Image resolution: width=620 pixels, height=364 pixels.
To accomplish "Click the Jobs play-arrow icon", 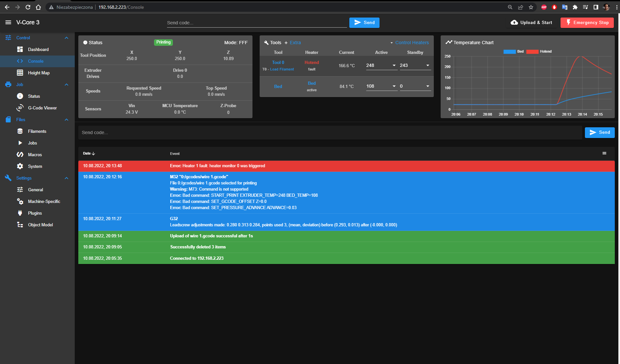I will click(20, 143).
